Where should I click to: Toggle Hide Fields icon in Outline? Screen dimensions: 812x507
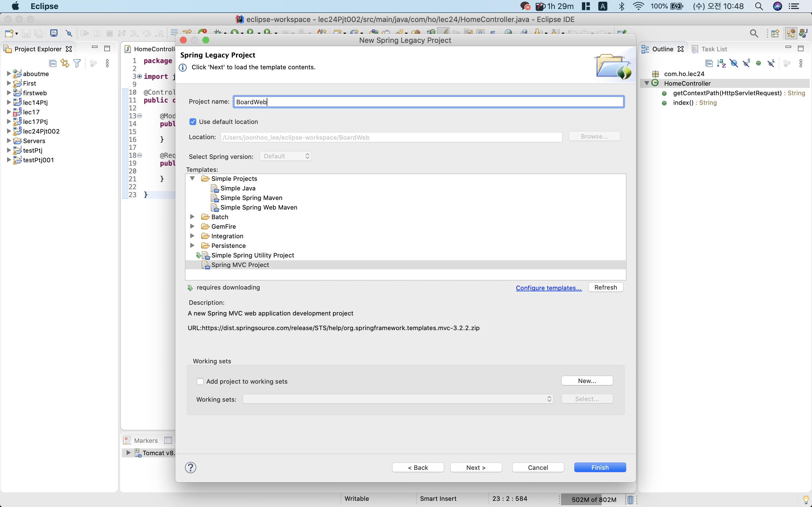[734, 63]
